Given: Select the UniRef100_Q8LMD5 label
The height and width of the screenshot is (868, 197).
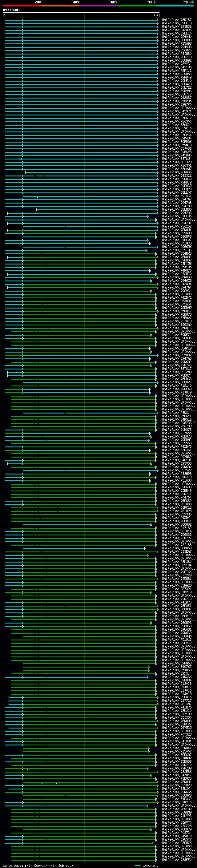Looking at the screenshot, I should (x=176, y=210).
